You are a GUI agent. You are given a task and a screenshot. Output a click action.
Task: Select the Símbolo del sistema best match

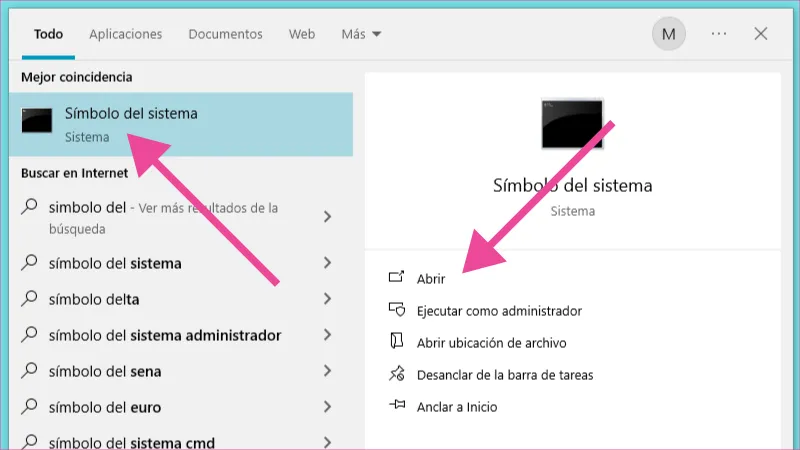click(x=181, y=124)
